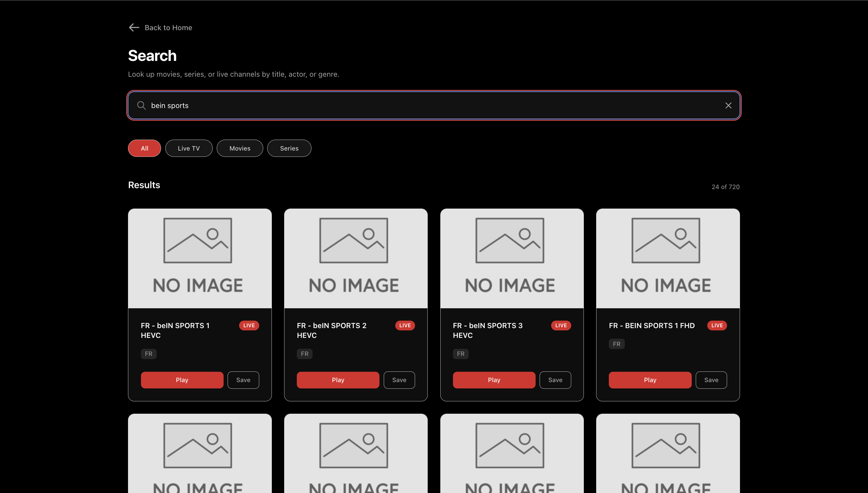Viewport: 868px width, 493px height.
Task: Play FR - beIN SPORTS 2 HEVC
Action: point(338,380)
